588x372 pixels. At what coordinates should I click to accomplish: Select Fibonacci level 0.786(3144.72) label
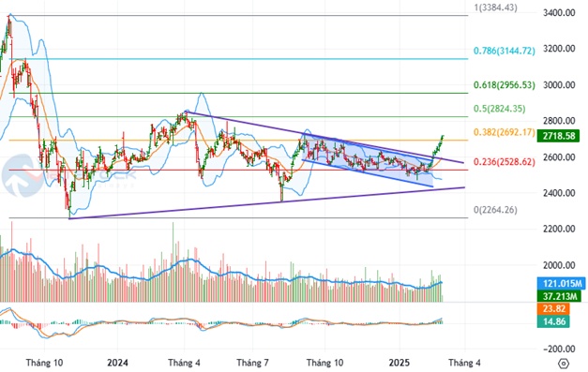pyautogui.click(x=504, y=51)
